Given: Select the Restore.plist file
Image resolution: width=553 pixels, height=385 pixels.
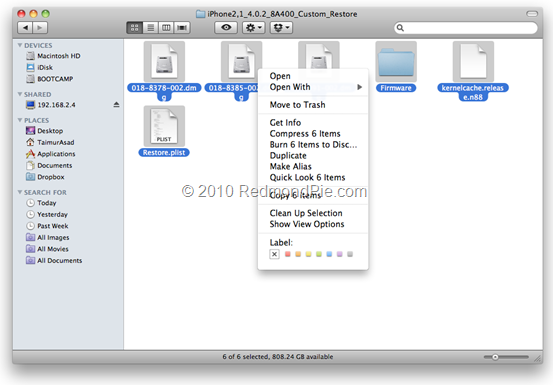Looking at the screenshot, I should (x=164, y=126).
